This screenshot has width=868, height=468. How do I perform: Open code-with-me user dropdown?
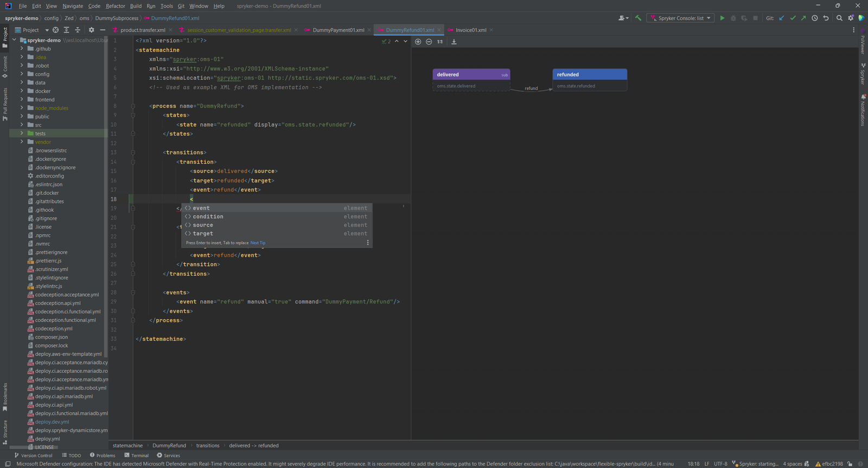623,18
